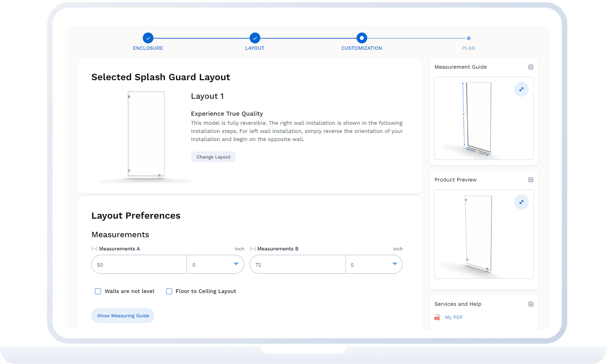Click the My PDF file icon
607x364 pixels.
click(437, 317)
